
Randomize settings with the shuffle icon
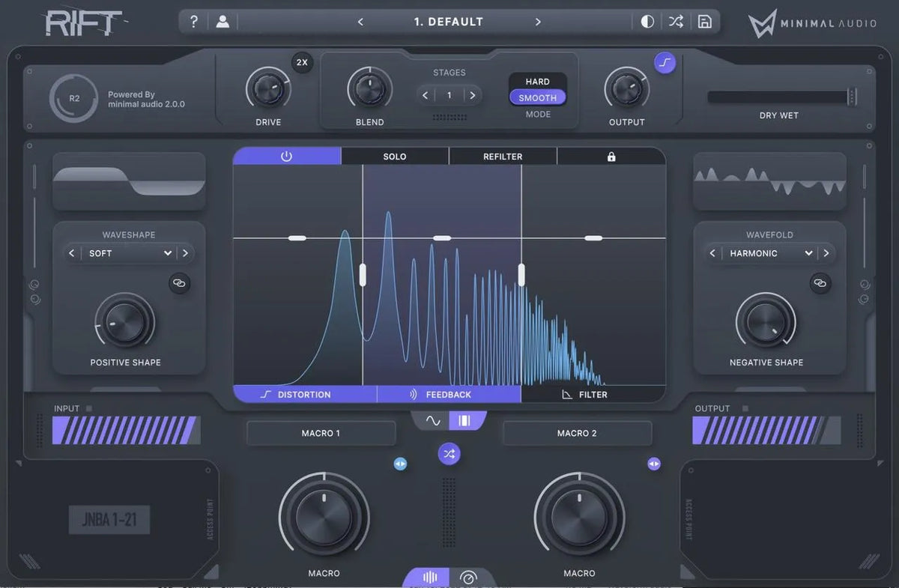pos(676,21)
